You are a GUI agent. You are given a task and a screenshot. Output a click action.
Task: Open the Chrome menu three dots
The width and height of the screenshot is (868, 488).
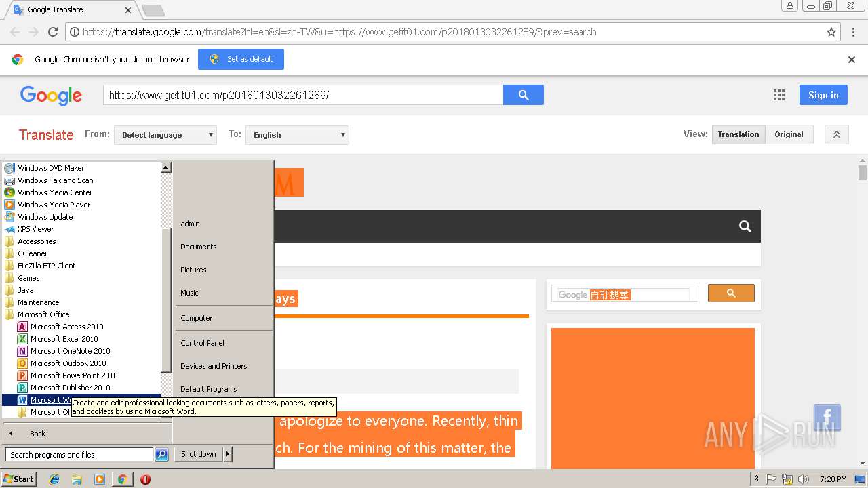pyautogui.click(x=852, y=32)
